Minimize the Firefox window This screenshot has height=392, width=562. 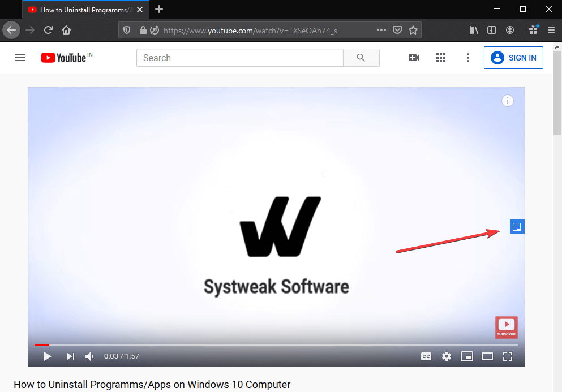497,9
